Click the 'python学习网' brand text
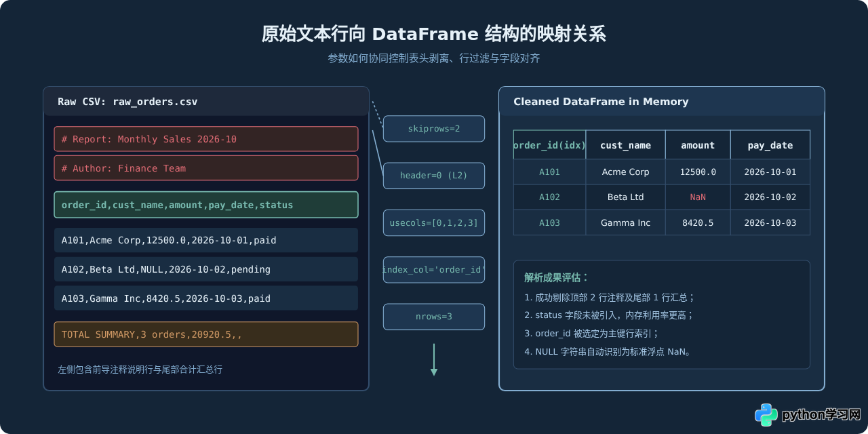This screenshot has height=434, width=868. click(821, 414)
